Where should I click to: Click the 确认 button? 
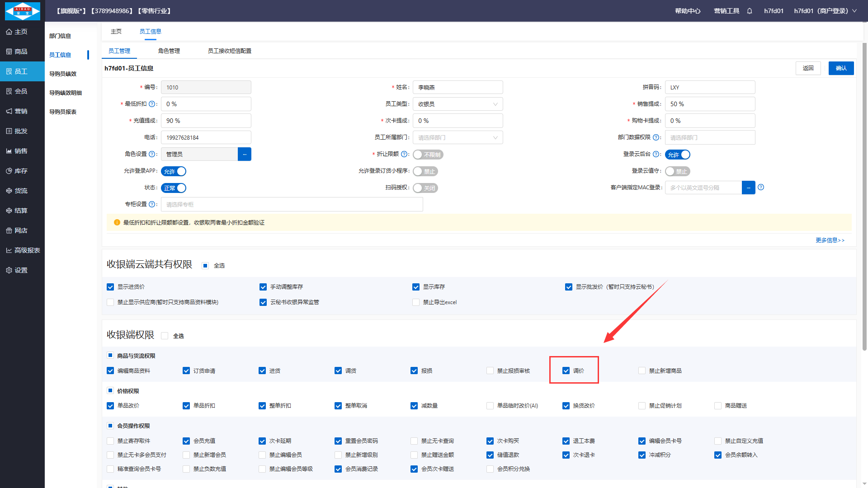tap(841, 68)
